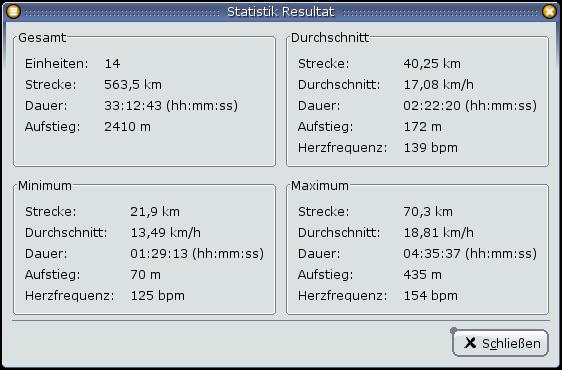Select Minimum Aufstieg value 70 m
The width and height of the screenshot is (562, 370).
point(146,275)
